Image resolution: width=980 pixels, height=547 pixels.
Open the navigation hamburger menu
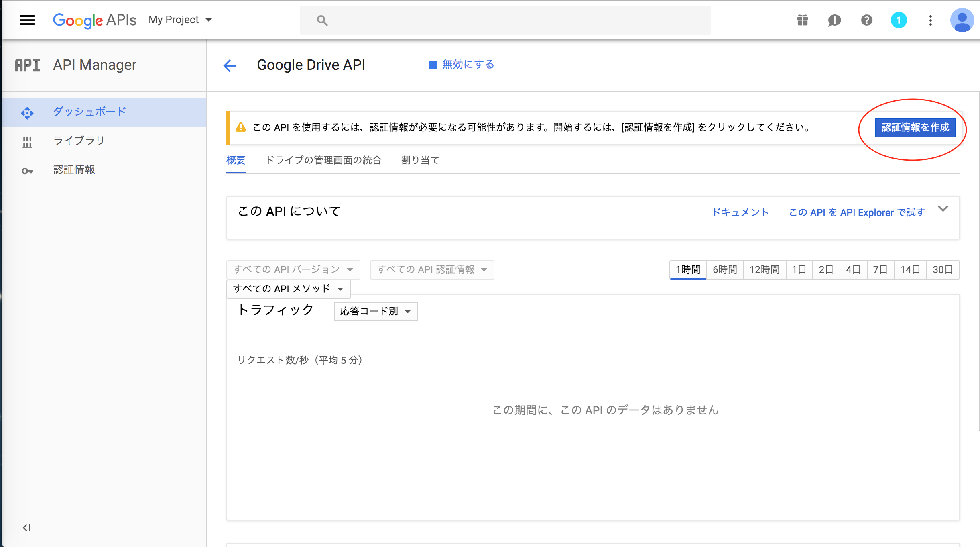27,20
